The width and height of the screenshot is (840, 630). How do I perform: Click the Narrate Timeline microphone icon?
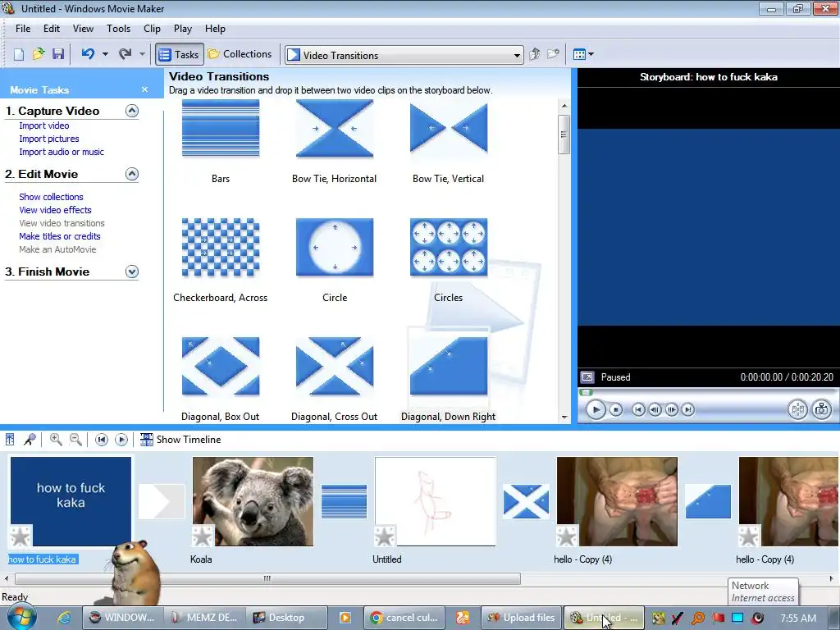[x=30, y=440]
